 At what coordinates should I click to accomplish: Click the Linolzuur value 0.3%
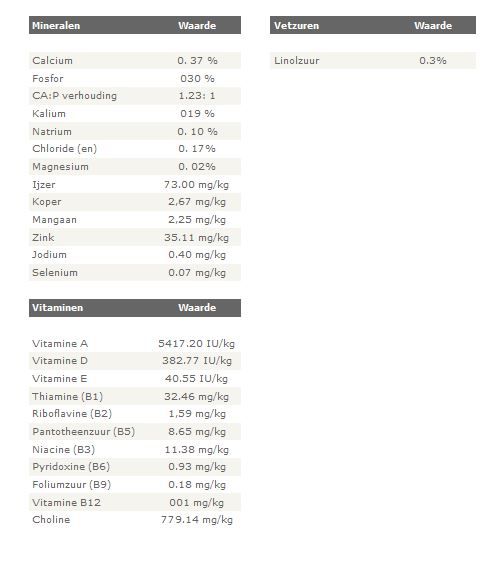click(433, 61)
